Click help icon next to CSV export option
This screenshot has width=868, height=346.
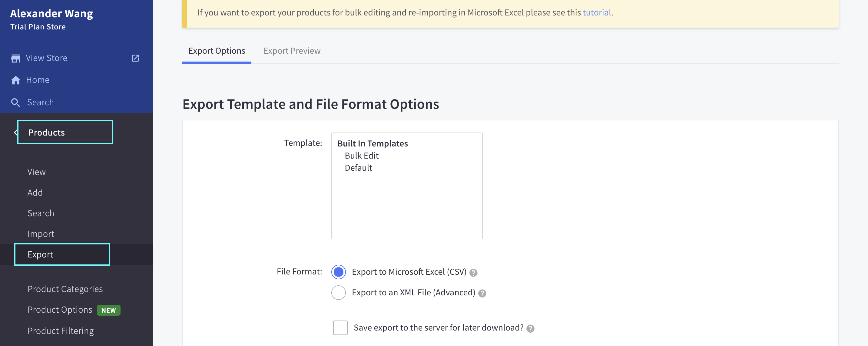[x=473, y=273]
